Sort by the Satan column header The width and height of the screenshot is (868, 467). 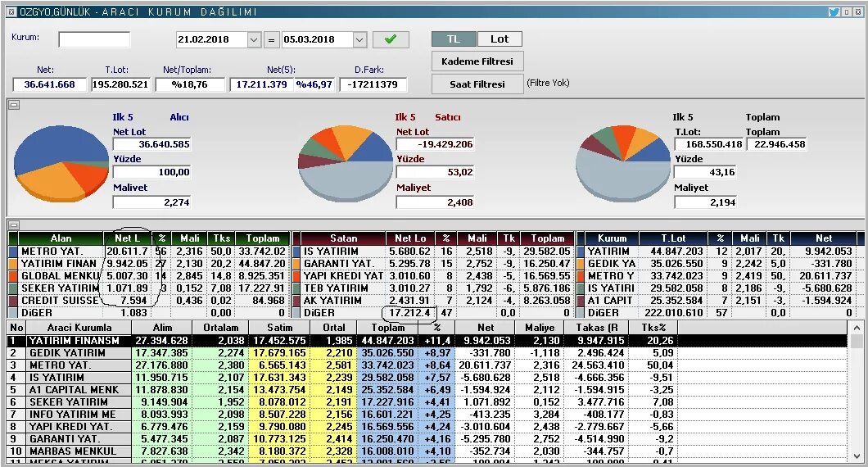pyautogui.click(x=343, y=238)
